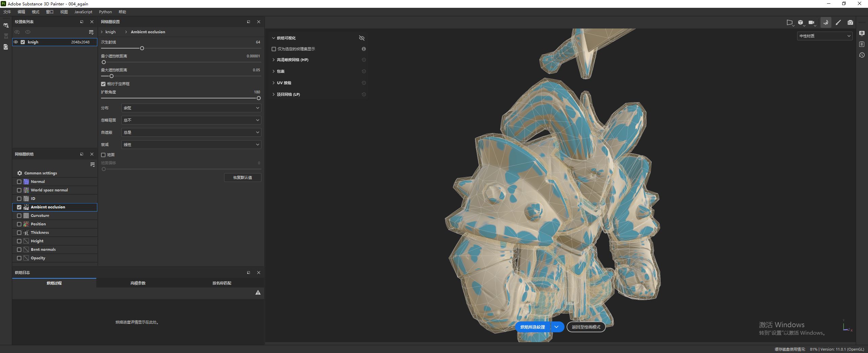868x353 pixels.
Task: Click the croissant baking mode icon
Action: coord(826,22)
